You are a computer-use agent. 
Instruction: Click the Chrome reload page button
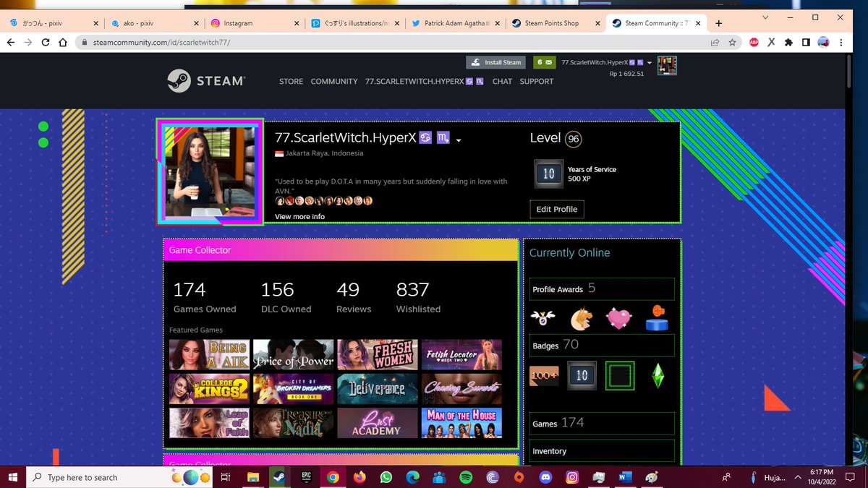[46, 43]
